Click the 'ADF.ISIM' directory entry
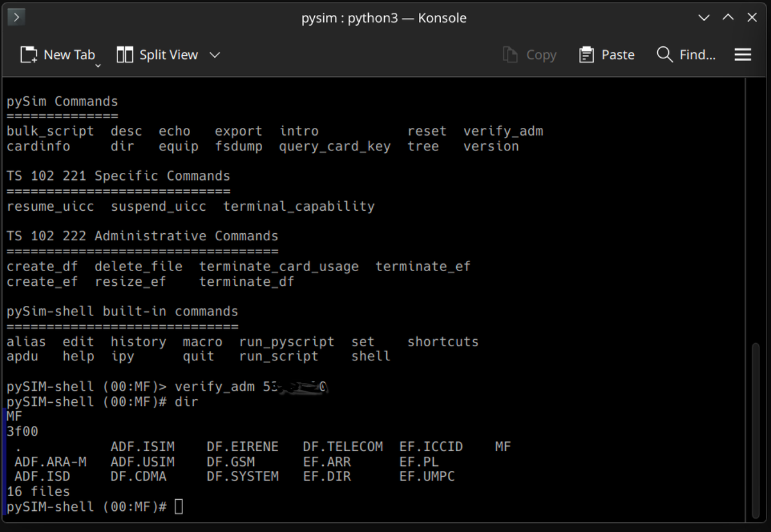The height and width of the screenshot is (532, 771). pyautogui.click(x=143, y=447)
